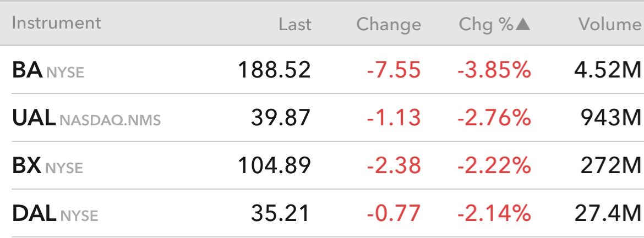
Task: Click BA last price 188.52
Action: pyautogui.click(x=274, y=70)
